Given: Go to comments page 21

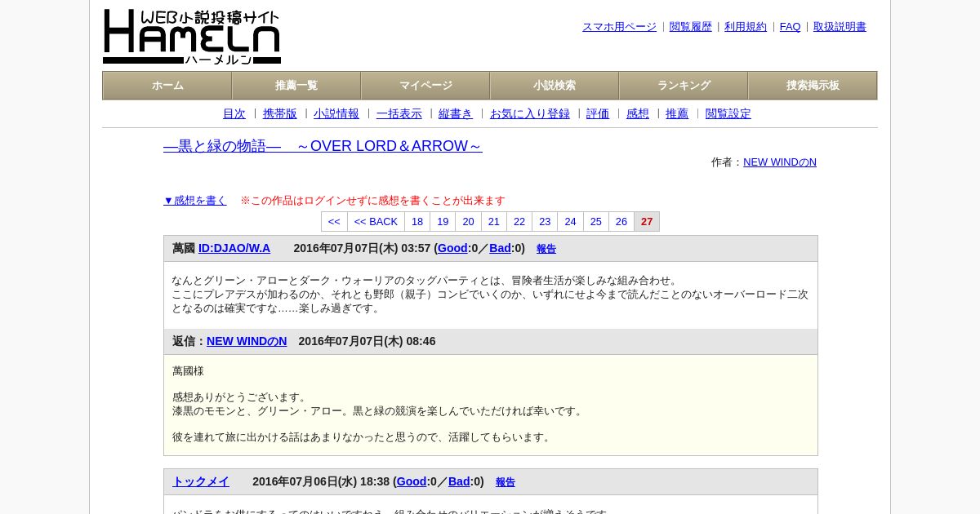Looking at the screenshot, I should pyautogui.click(x=494, y=222).
